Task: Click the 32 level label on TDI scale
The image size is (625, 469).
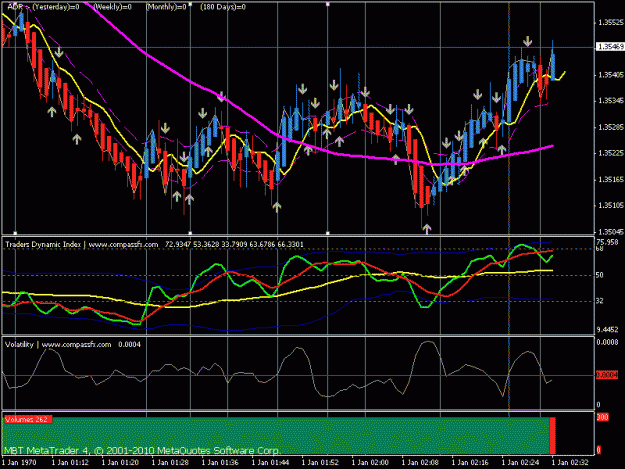Action: point(600,301)
